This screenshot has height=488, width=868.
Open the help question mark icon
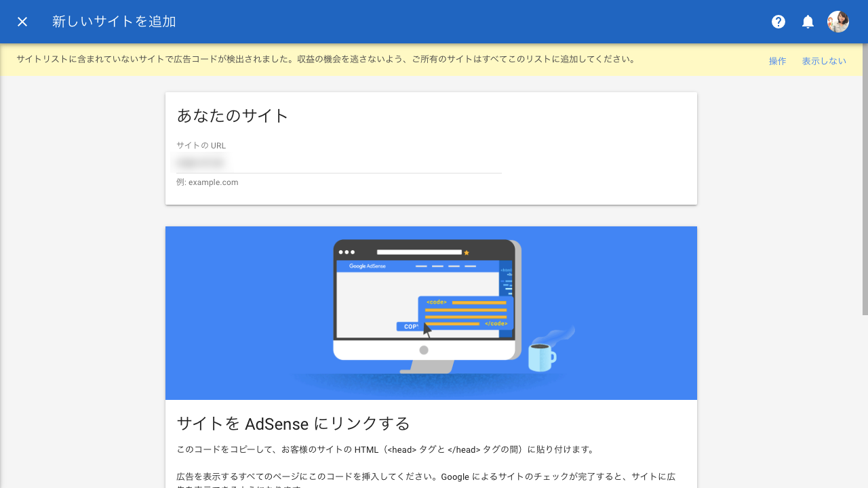778,22
